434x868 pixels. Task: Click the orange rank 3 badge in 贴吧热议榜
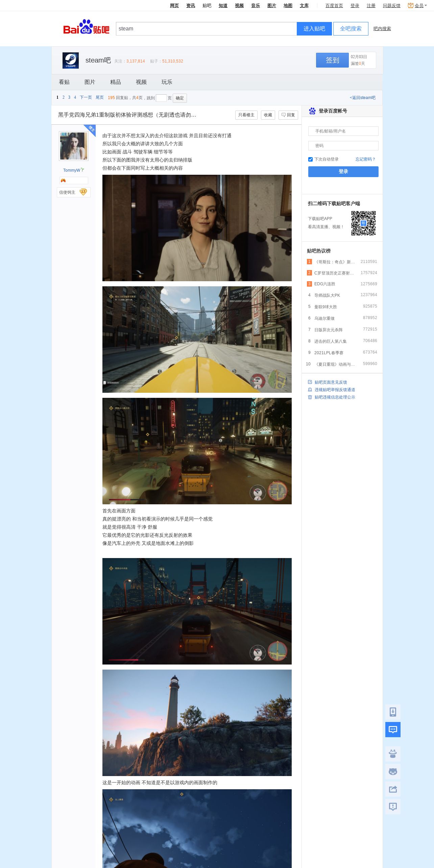(309, 284)
